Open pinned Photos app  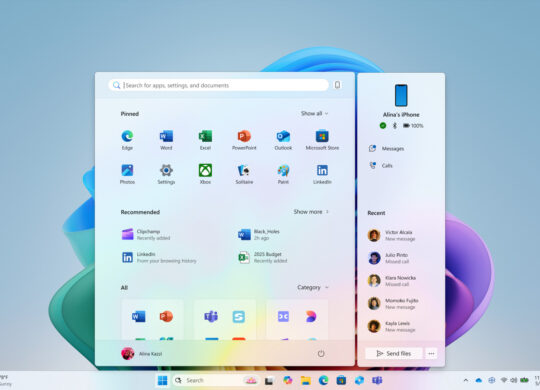point(127,174)
